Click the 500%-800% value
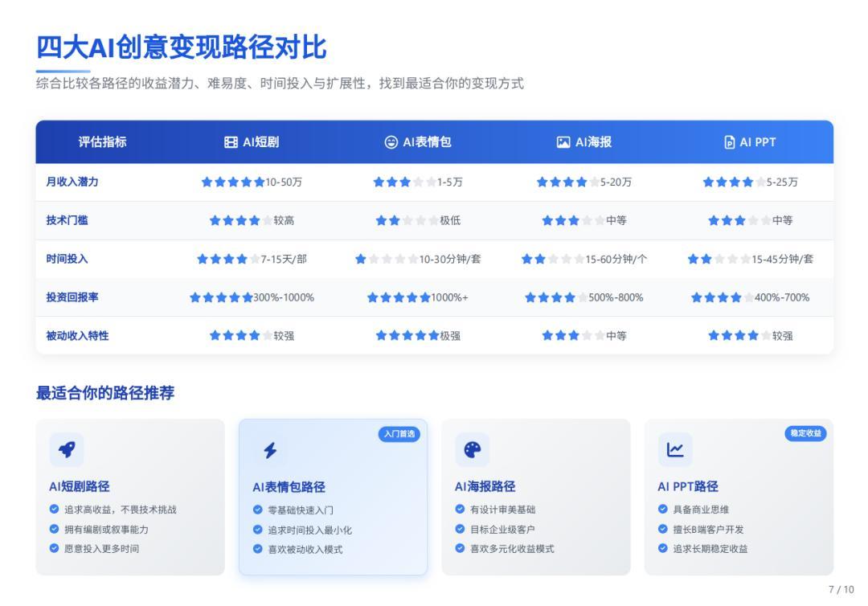Screen dimensions: 868x606 tap(616, 297)
